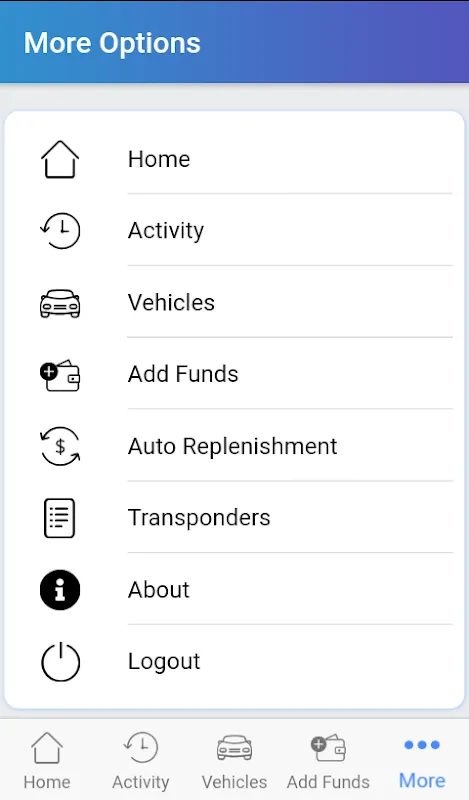469x800 pixels.
Task: Log out using the Logout text
Action: (164, 662)
